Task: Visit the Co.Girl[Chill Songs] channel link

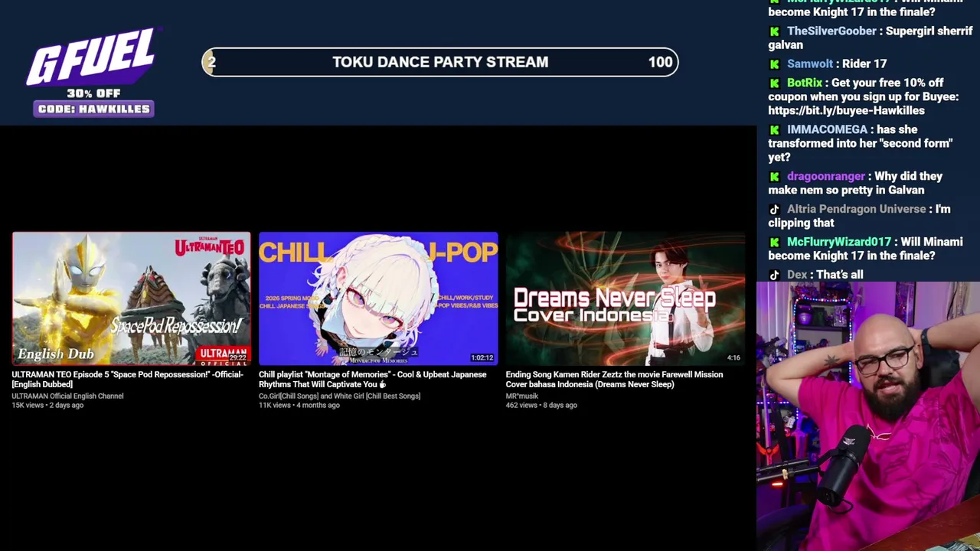Action: [339, 396]
